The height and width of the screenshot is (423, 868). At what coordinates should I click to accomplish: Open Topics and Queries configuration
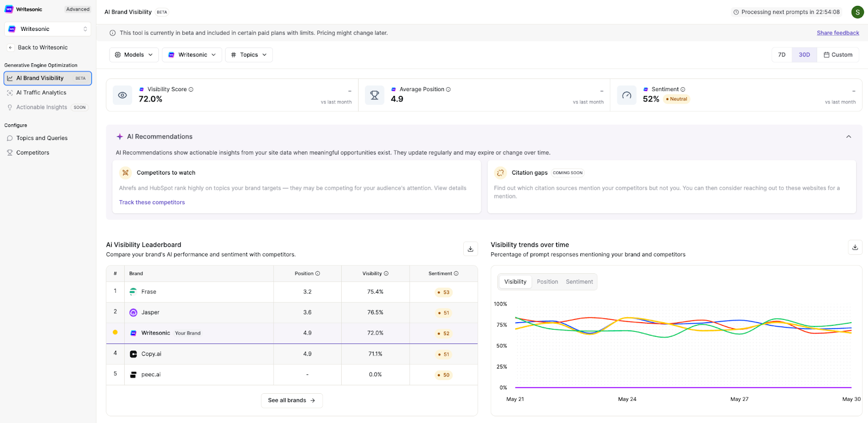(x=42, y=138)
